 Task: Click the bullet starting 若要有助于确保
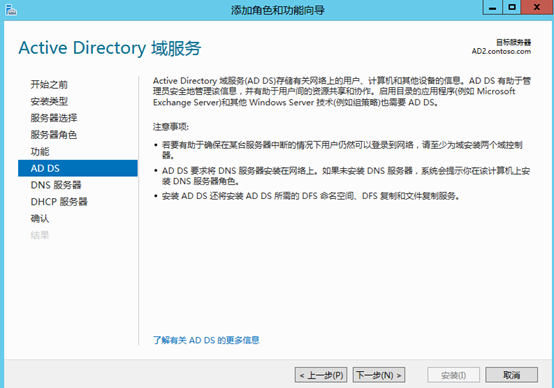pos(342,150)
